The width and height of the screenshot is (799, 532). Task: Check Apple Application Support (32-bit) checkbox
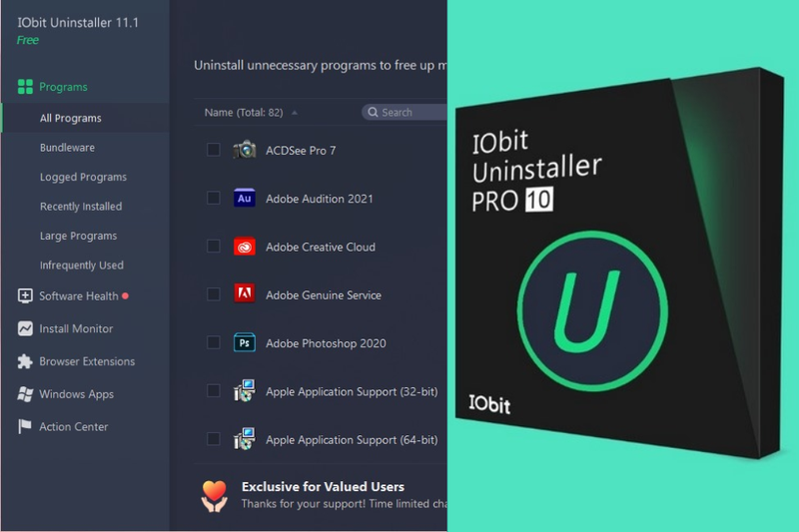(214, 391)
